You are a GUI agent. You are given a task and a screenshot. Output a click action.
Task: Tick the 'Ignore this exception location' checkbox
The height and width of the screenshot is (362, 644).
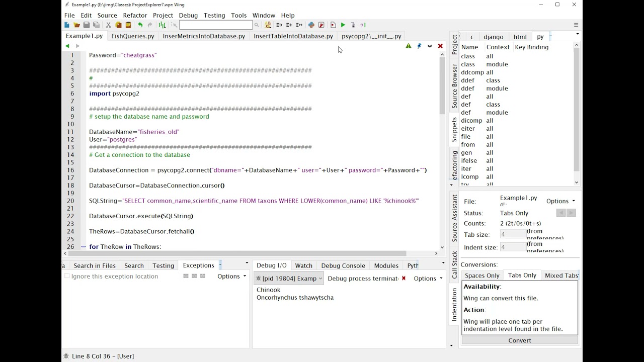67,276
